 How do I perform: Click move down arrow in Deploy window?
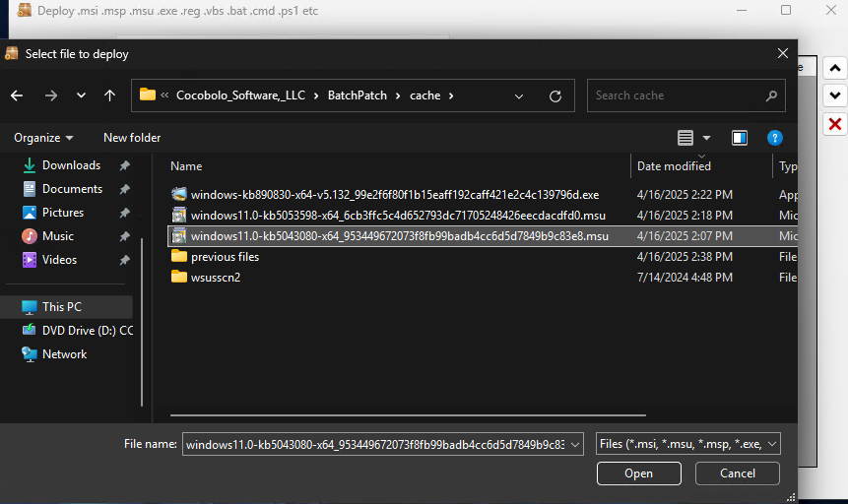coord(834,95)
